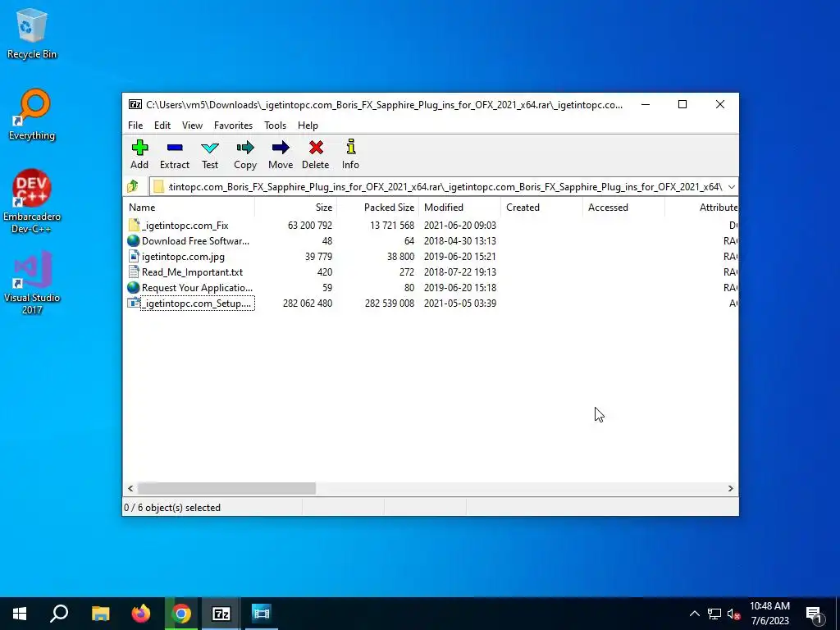The image size is (840, 630).
Task: Open Recycle Bin desktop icon
Action: pos(32,33)
